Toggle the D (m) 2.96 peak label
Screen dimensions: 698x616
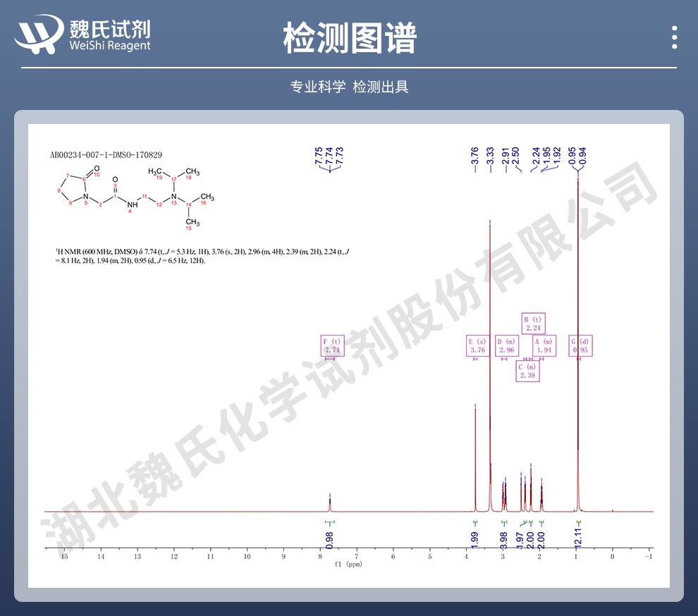coord(506,345)
